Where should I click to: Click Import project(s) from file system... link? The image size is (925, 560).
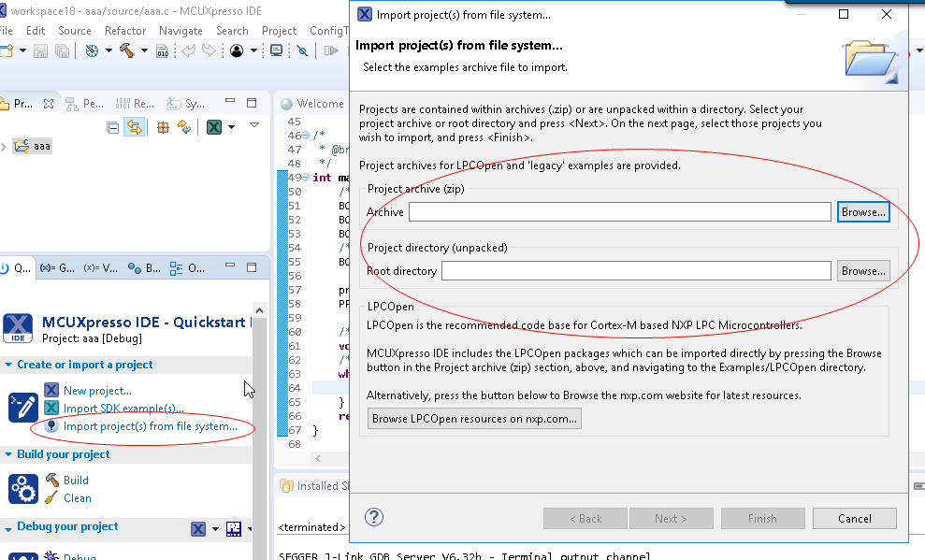click(x=150, y=425)
